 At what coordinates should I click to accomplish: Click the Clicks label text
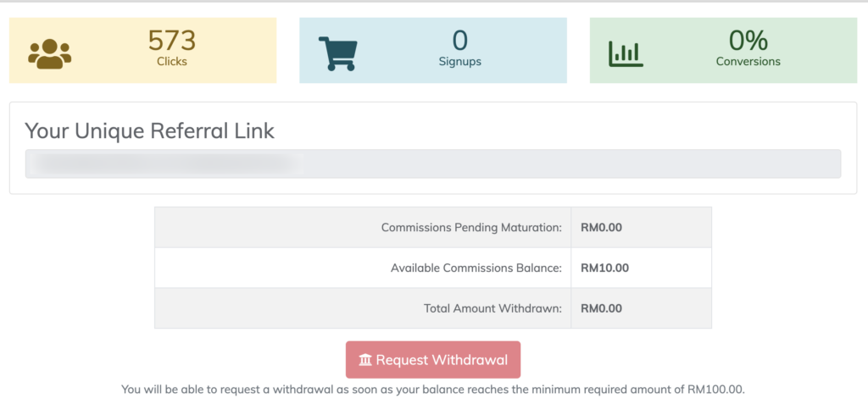172,62
